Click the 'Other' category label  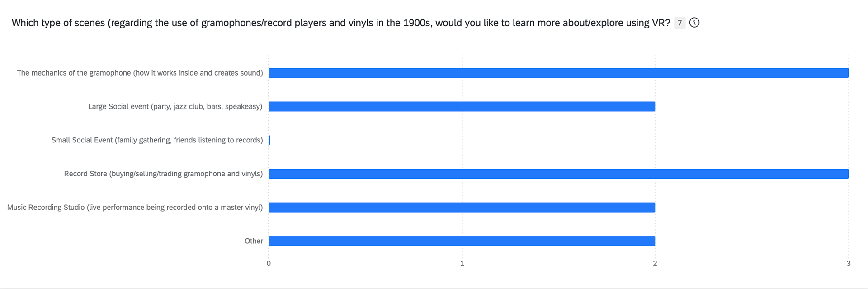coord(254,241)
